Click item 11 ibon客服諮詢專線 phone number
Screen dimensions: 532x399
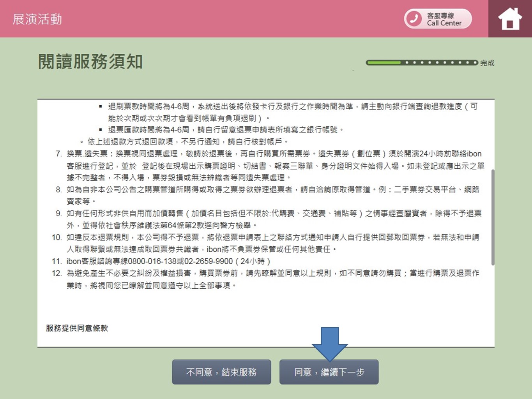(168, 261)
